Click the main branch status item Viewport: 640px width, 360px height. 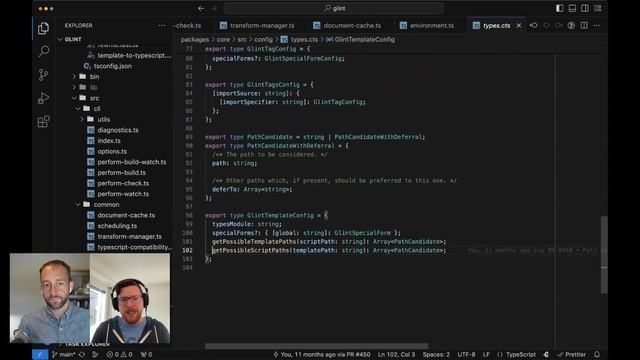[x=64, y=354]
